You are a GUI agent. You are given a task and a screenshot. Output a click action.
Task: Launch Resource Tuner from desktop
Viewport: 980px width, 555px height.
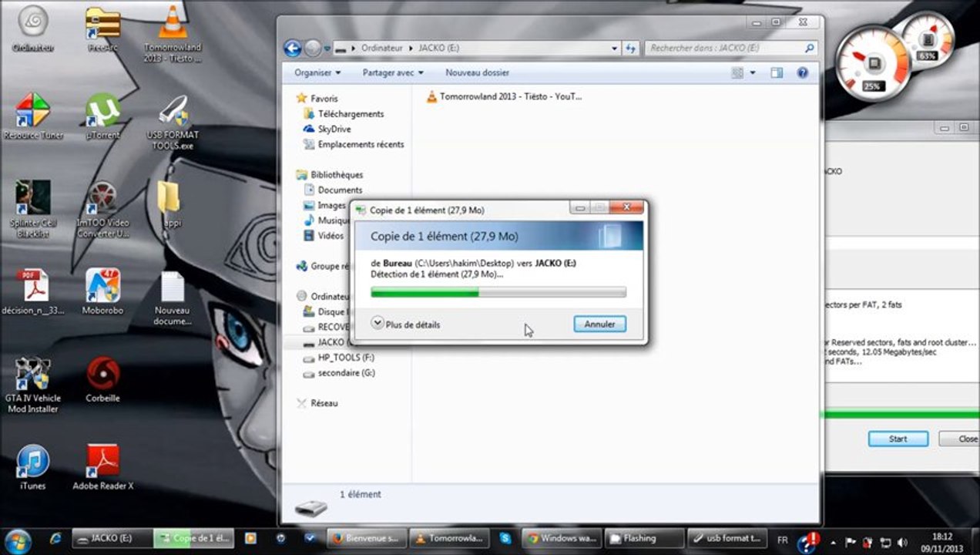click(33, 116)
